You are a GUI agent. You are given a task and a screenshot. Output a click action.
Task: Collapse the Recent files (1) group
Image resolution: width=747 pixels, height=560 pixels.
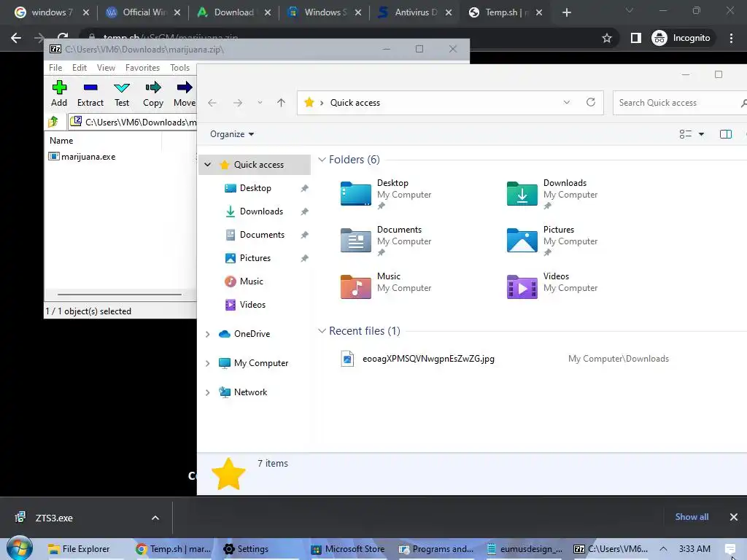click(x=322, y=331)
